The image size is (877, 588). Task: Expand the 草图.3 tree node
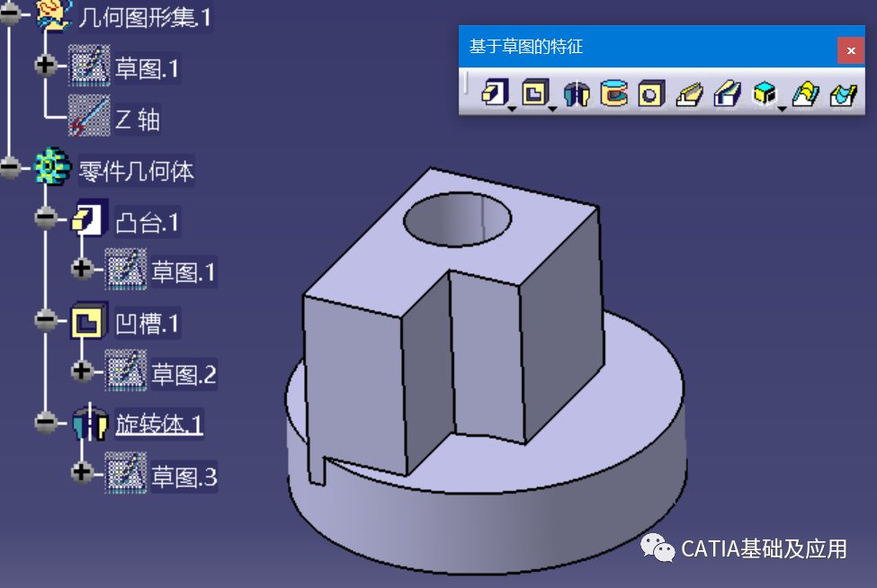(x=82, y=473)
